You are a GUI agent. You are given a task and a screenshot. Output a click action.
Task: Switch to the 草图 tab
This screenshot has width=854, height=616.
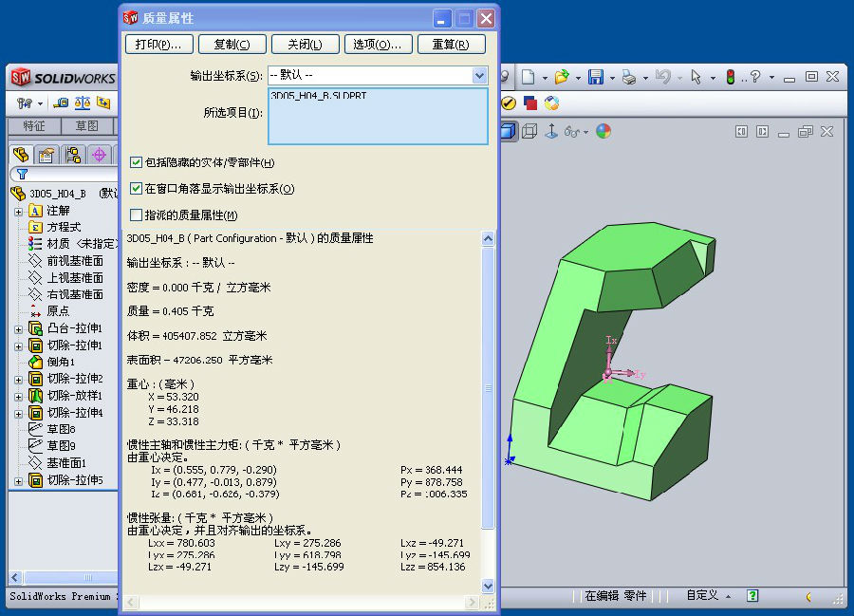click(x=87, y=126)
